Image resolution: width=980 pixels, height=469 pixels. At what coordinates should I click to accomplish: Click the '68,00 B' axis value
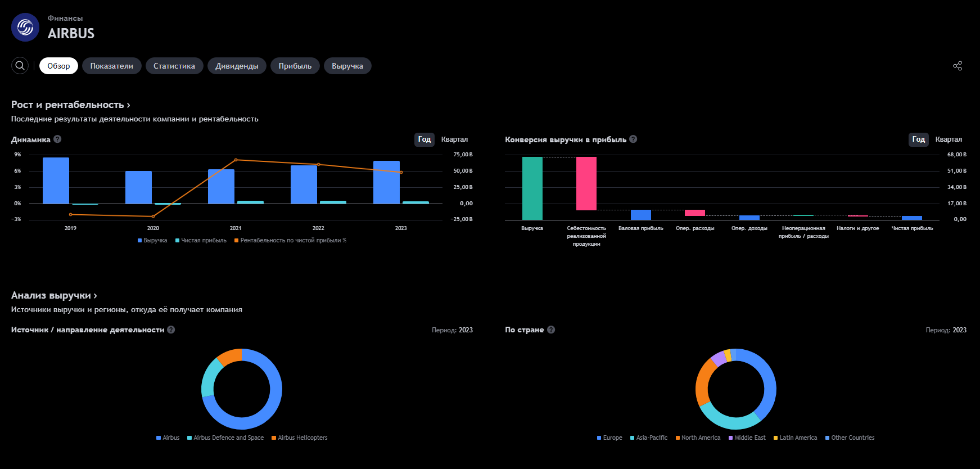957,154
